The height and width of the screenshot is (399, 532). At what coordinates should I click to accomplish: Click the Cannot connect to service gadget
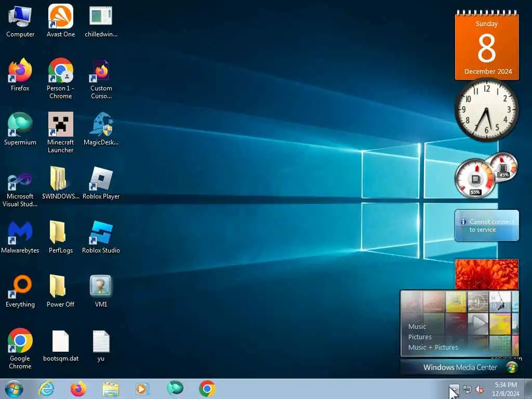coord(486,225)
